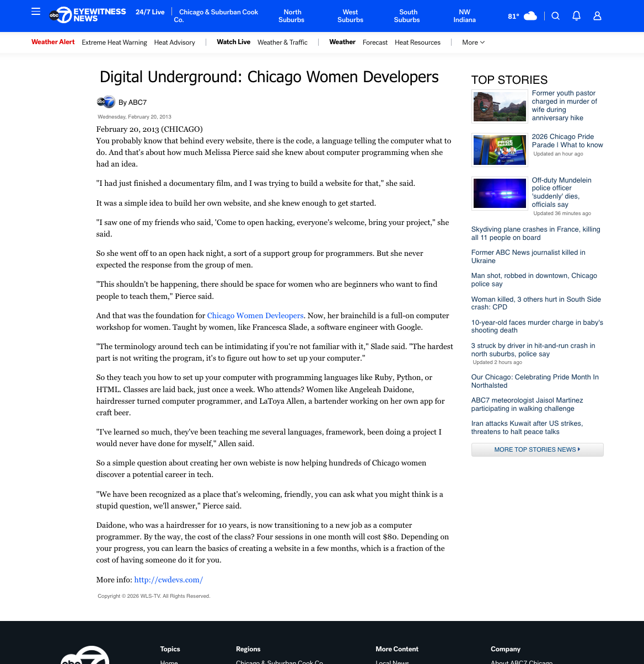Screen dimensions: 644x664
Task: Open the Mundelein police officer story thumbnail
Action: [x=500, y=194]
